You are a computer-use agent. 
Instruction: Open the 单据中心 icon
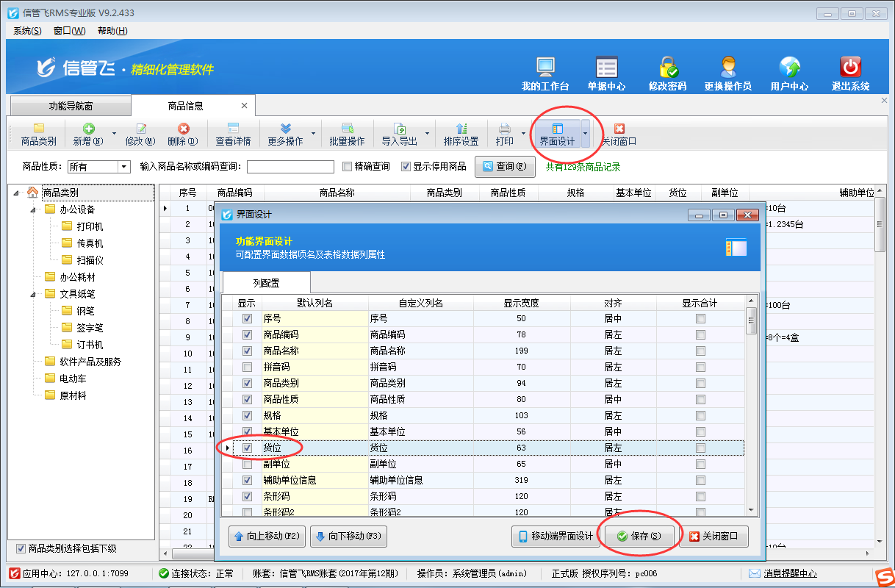pos(606,68)
